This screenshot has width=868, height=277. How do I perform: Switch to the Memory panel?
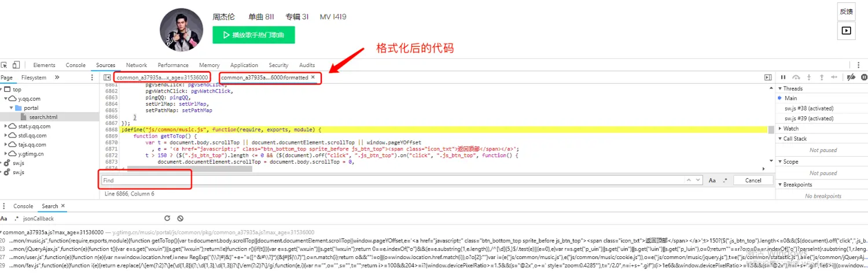tap(209, 65)
